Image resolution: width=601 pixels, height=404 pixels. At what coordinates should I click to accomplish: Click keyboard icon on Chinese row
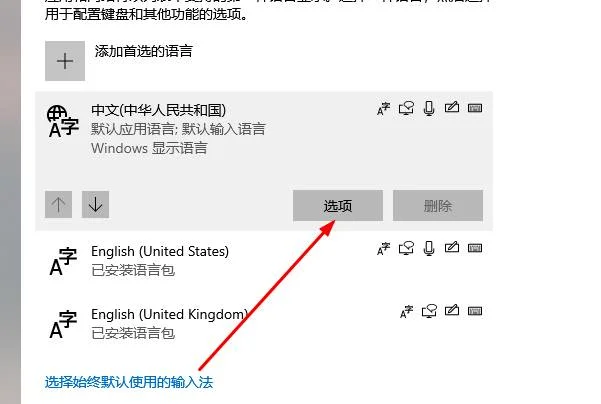[x=475, y=108]
